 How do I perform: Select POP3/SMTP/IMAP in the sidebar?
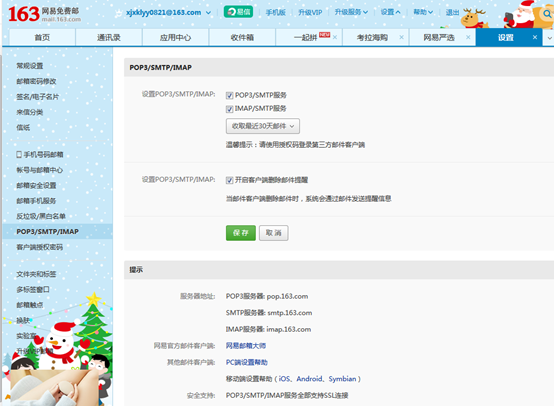(57, 232)
